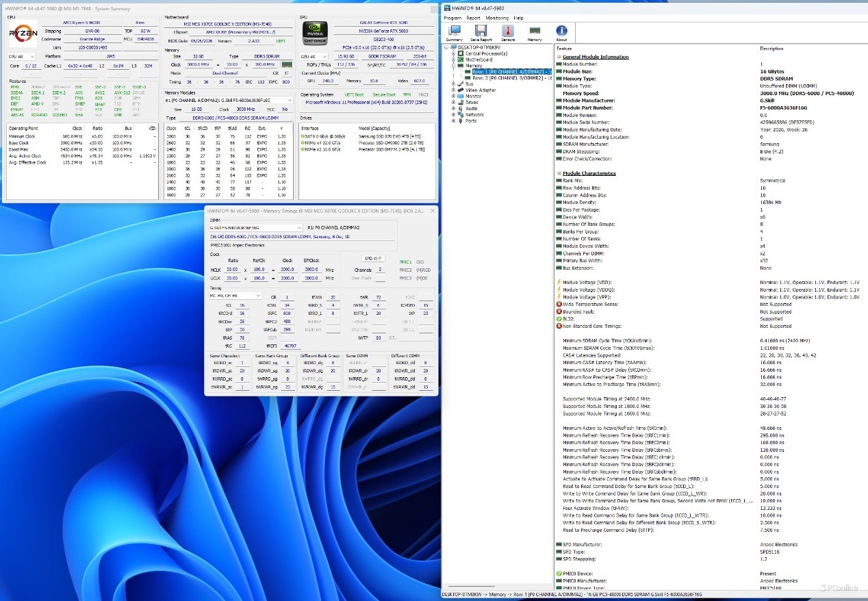868x601 pixels.
Task: Open the Sensors thermometer icon
Action: click(508, 30)
